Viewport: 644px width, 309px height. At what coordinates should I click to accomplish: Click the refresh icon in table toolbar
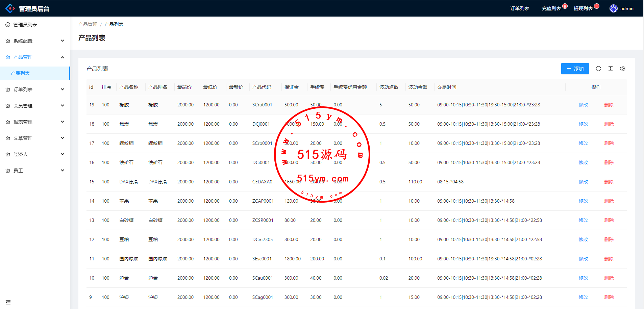point(598,69)
